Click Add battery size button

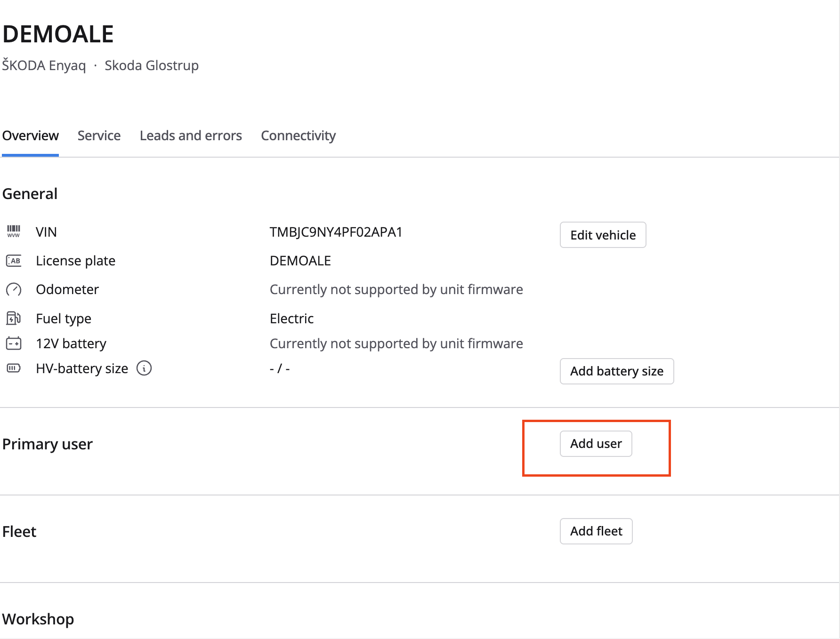click(616, 371)
